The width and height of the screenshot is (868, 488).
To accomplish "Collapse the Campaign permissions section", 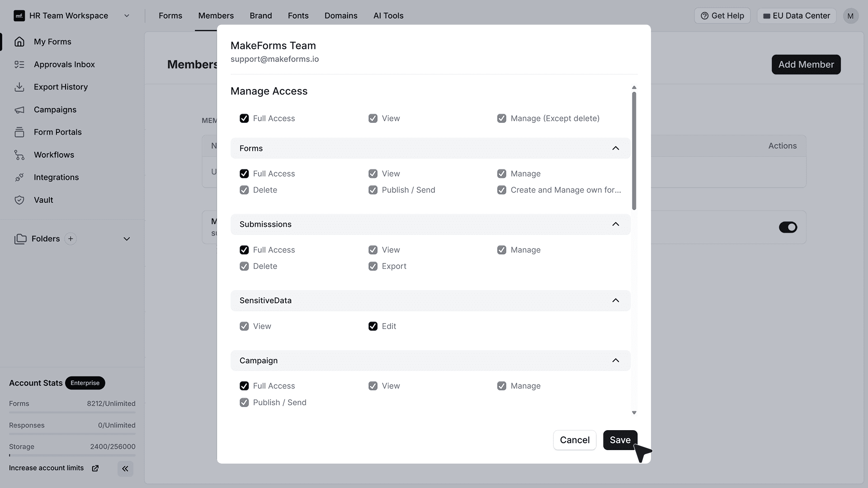I will (616, 361).
